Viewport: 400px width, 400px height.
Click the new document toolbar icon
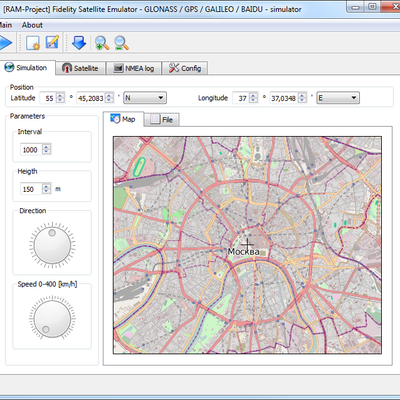click(33, 43)
